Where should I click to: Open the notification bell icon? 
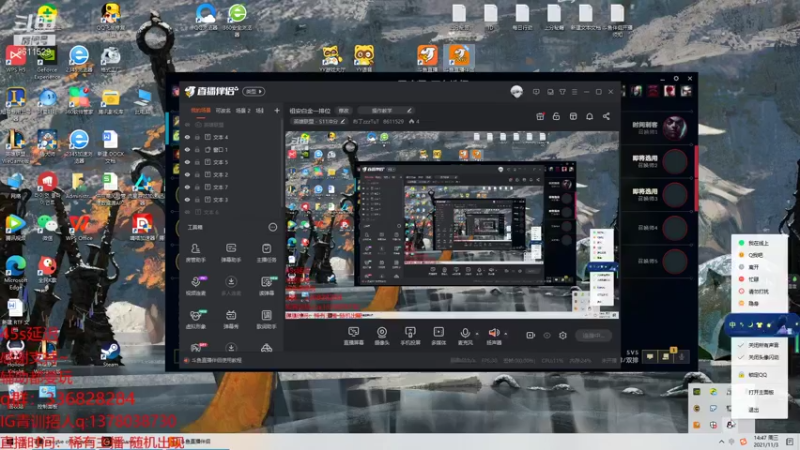point(589,116)
